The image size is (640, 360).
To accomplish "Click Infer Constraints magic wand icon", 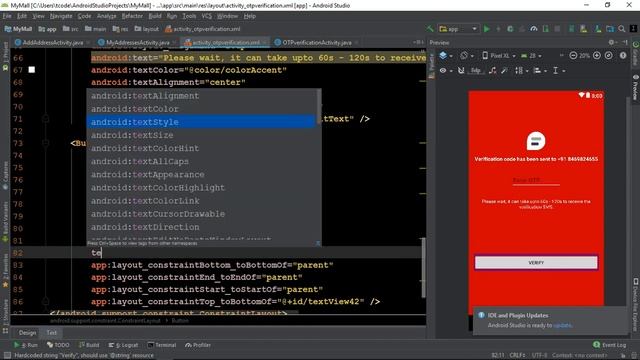I will 504,71.
